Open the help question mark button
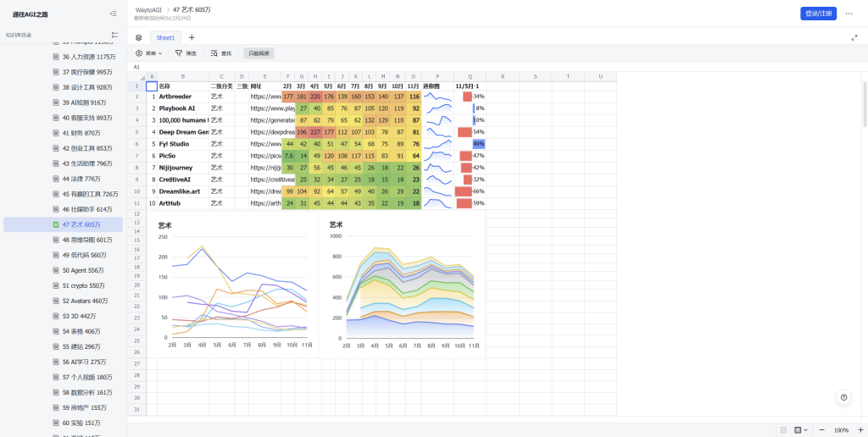The height and width of the screenshot is (437, 868). click(x=843, y=397)
